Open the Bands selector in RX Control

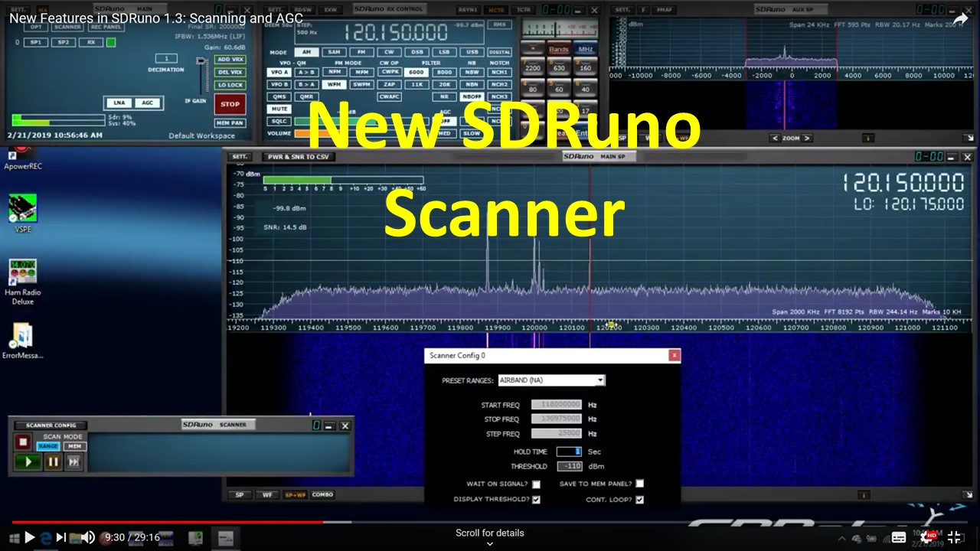pyautogui.click(x=558, y=48)
